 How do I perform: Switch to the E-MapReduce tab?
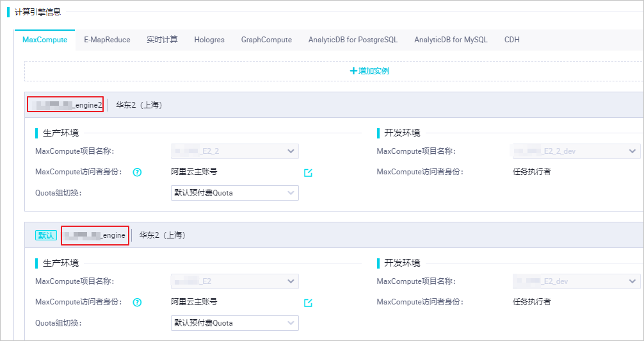[x=107, y=40]
